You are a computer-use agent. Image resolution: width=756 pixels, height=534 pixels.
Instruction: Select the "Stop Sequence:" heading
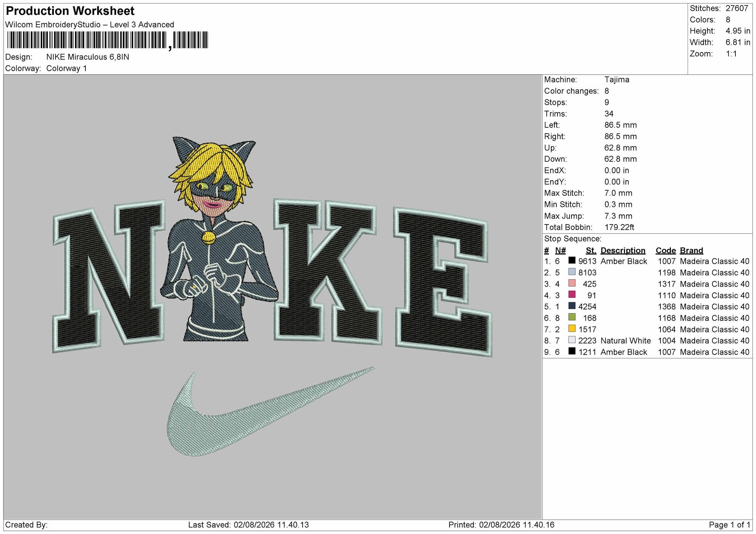[573, 239]
